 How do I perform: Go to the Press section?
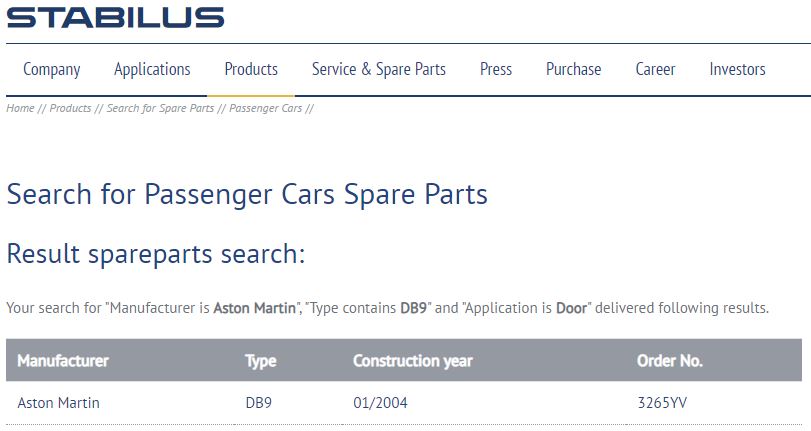[496, 69]
